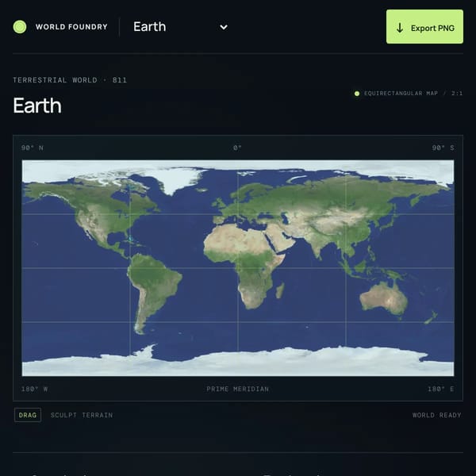The height and width of the screenshot is (476, 476).
Task: Click Australia on the world map
Action: [x=384, y=299]
